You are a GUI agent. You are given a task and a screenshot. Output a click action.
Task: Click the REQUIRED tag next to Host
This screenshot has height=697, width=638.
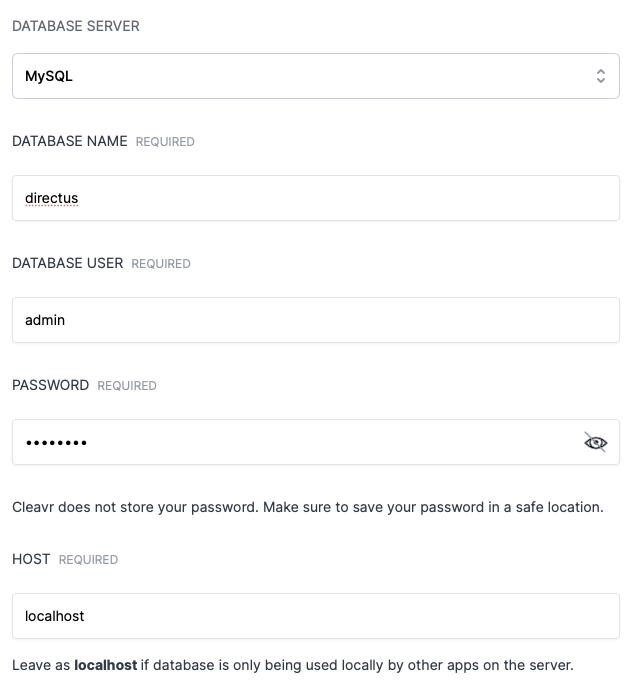(x=88, y=560)
